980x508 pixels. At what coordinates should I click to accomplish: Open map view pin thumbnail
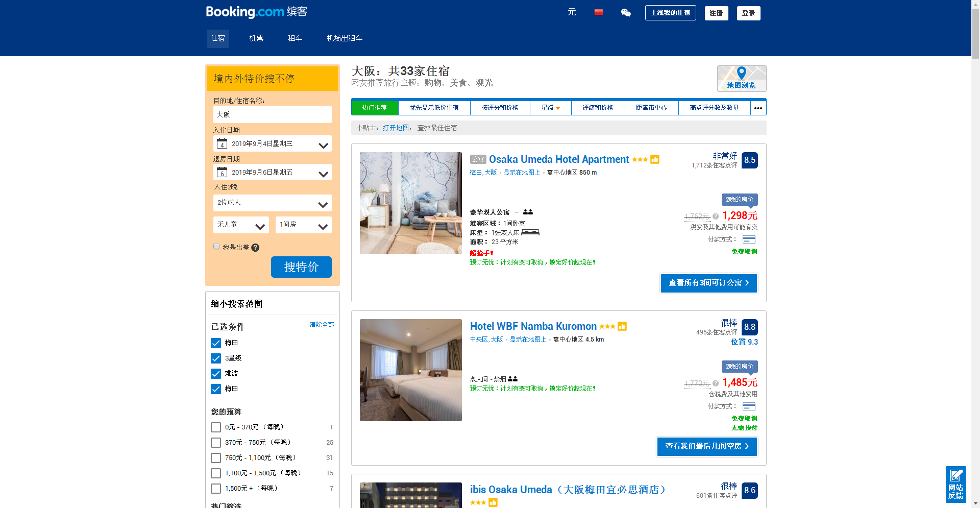pos(742,79)
